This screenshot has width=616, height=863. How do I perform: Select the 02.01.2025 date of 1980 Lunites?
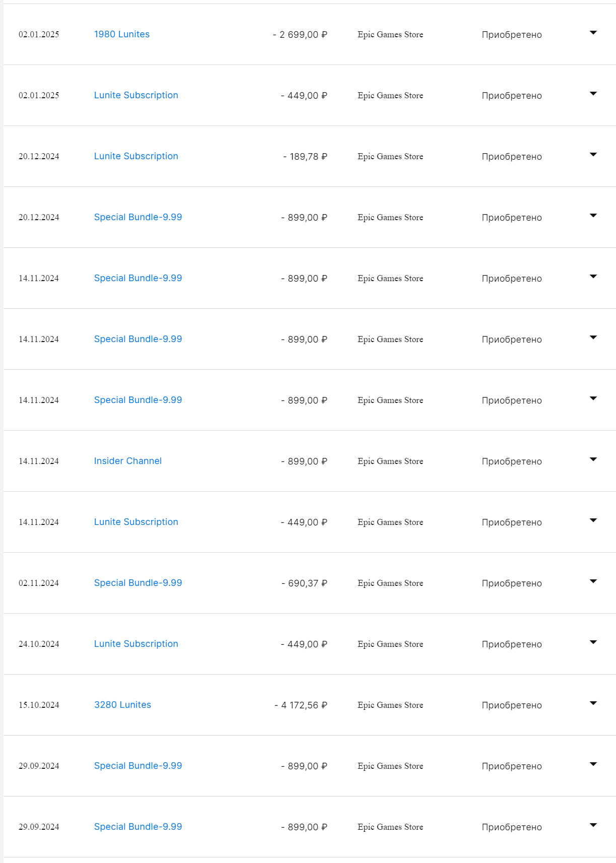click(39, 34)
